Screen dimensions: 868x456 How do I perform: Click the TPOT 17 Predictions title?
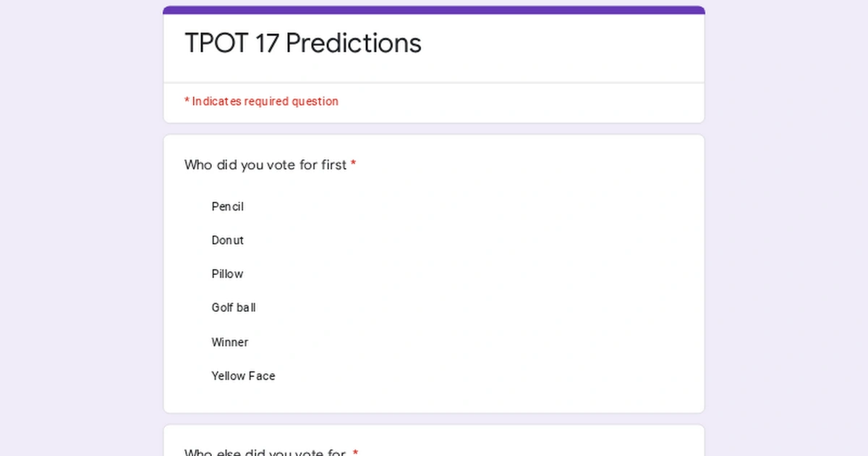(302, 44)
